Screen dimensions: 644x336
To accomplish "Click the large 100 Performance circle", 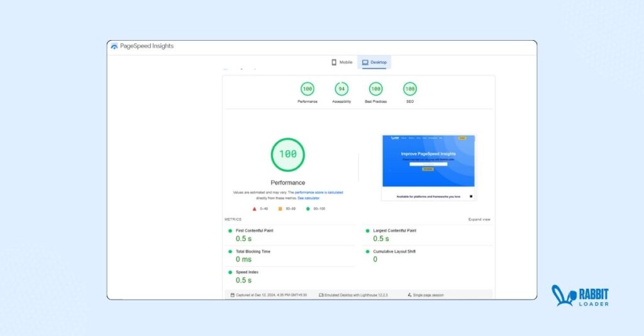I will pos(287,154).
